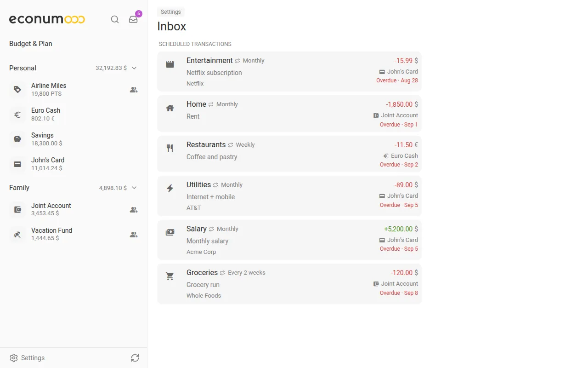
Task: Open the inbox icon with badge
Action: (133, 19)
